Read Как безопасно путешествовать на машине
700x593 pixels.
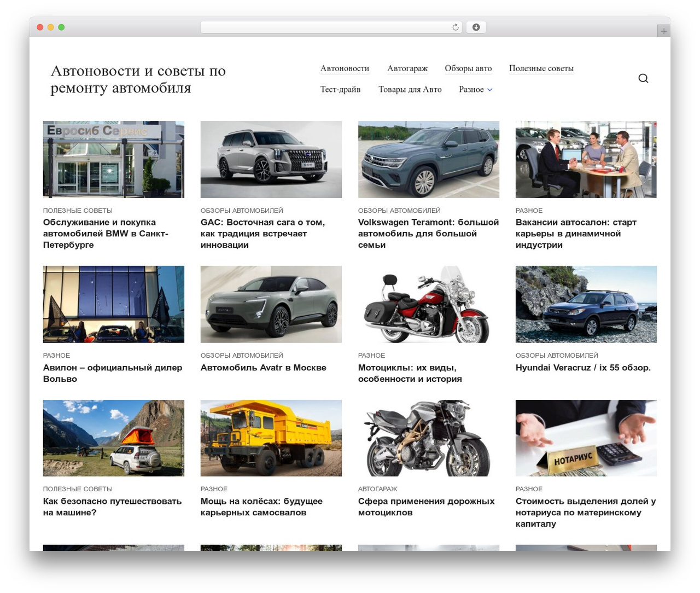[112, 507]
